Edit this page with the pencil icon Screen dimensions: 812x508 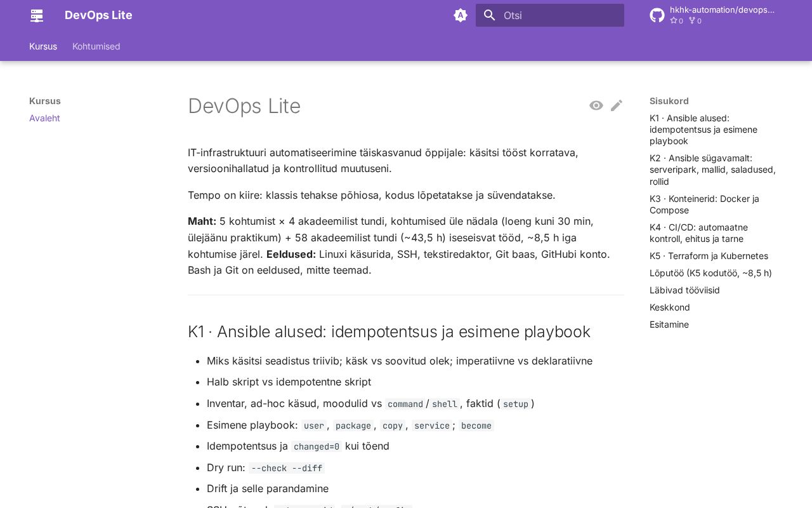[x=617, y=105]
